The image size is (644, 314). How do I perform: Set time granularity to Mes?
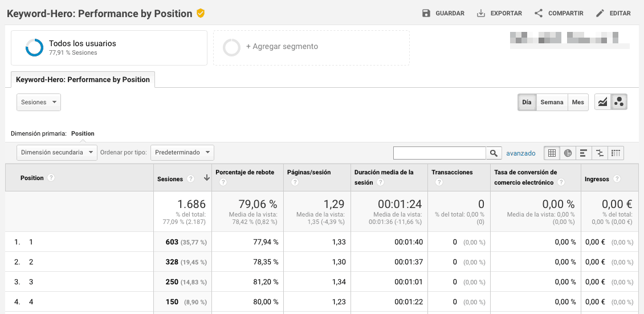click(578, 103)
